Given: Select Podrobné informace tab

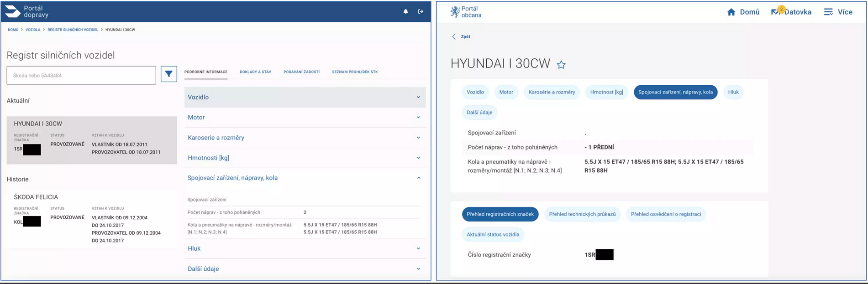Looking at the screenshot, I should click(206, 72).
